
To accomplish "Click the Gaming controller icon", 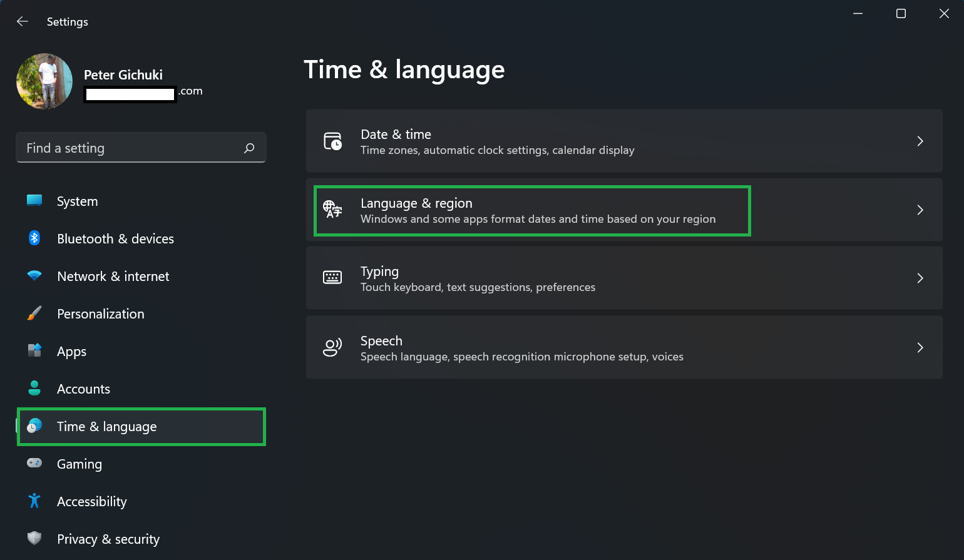I will (x=34, y=463).
